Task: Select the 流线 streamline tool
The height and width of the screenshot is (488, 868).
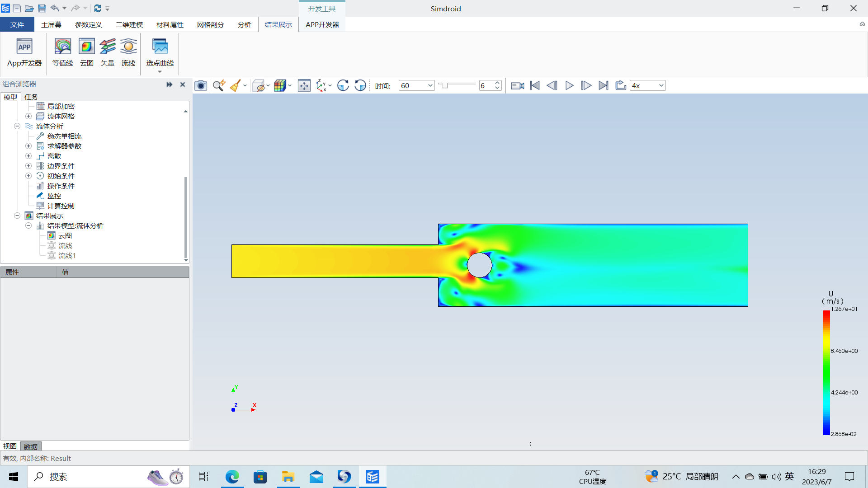Action: click(x=128, y=53)
